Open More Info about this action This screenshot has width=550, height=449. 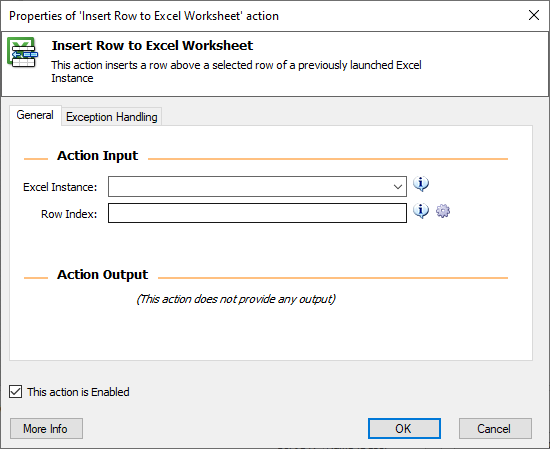point(46,428)
